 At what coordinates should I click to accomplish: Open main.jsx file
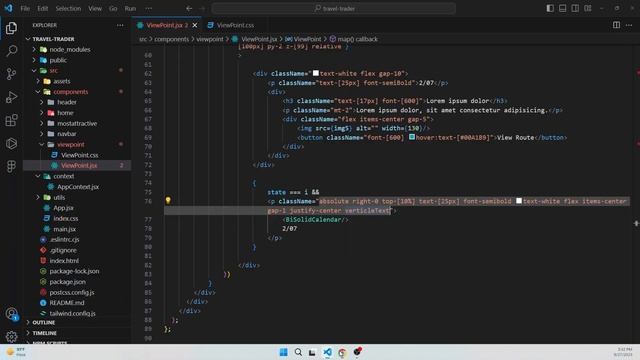tap(64, 229)
